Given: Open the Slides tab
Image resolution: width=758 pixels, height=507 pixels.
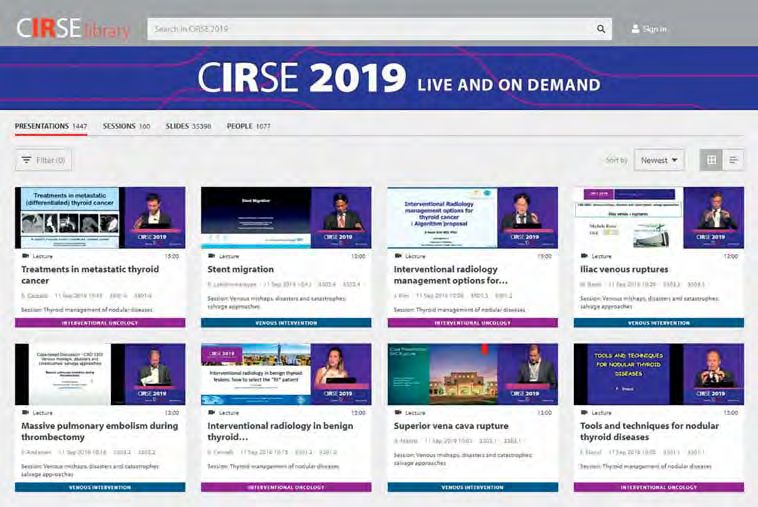Looking at the screenshot, I should [188, 126].
